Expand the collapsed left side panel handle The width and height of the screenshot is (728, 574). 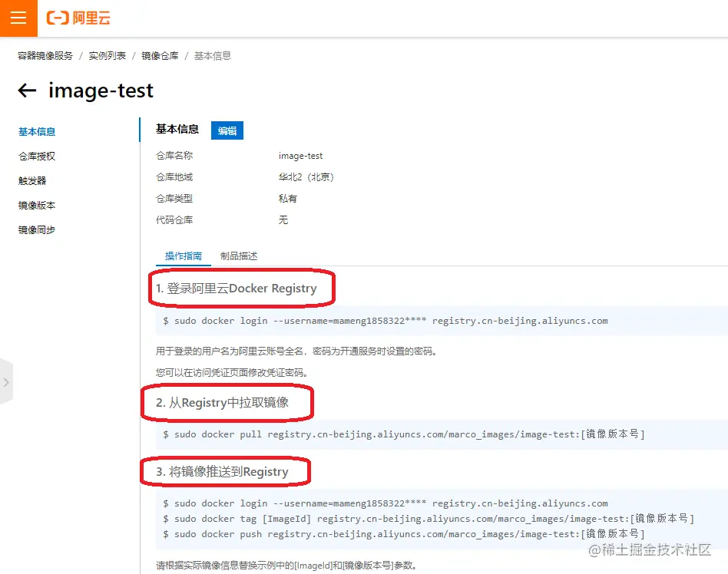(6, 382)
